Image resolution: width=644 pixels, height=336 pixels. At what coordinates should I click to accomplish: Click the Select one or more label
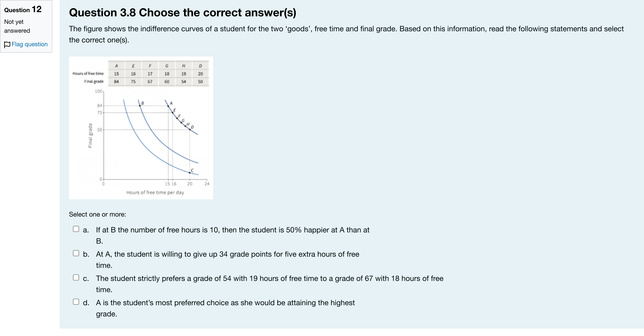pyautogui.click(x=97, y=214)
